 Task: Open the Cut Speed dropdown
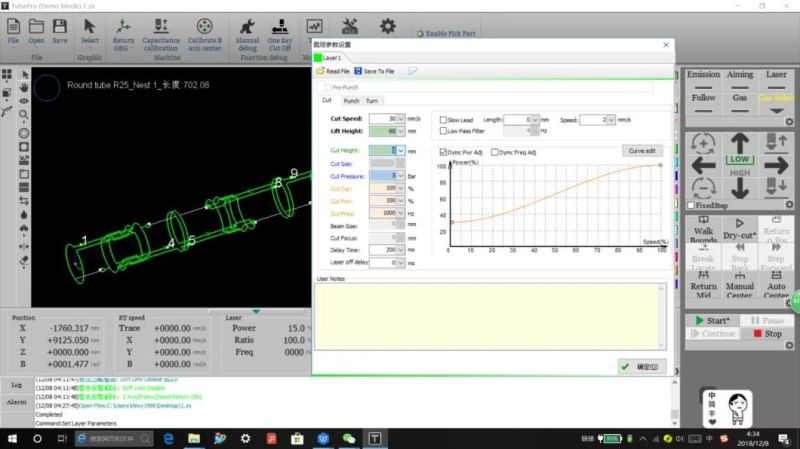point(401,118)
